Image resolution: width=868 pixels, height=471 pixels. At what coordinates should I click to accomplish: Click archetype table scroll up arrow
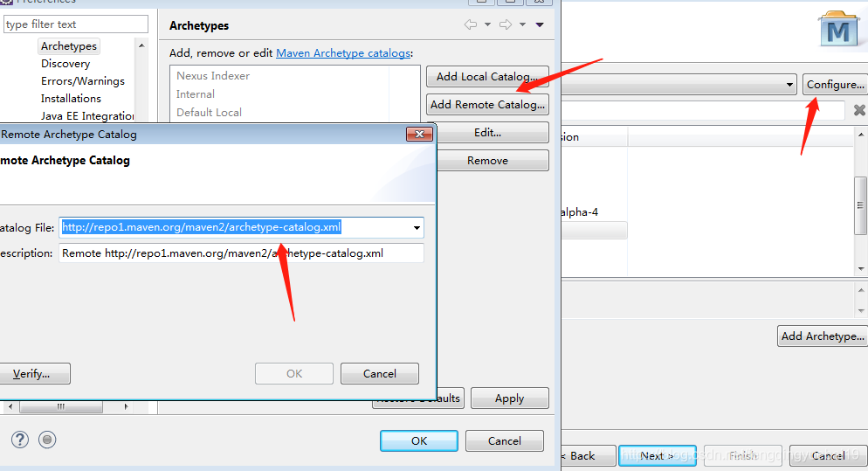[861, 135]
